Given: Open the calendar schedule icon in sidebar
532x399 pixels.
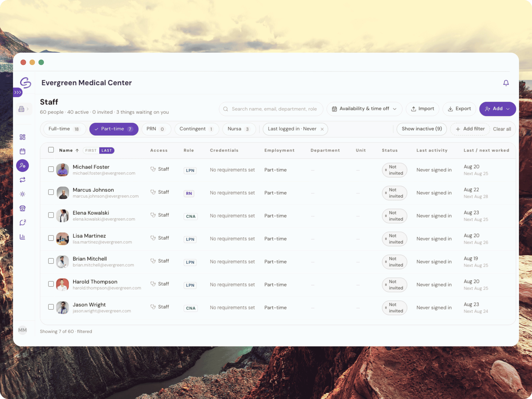Looking at the screenshot, I should point(22,151).
